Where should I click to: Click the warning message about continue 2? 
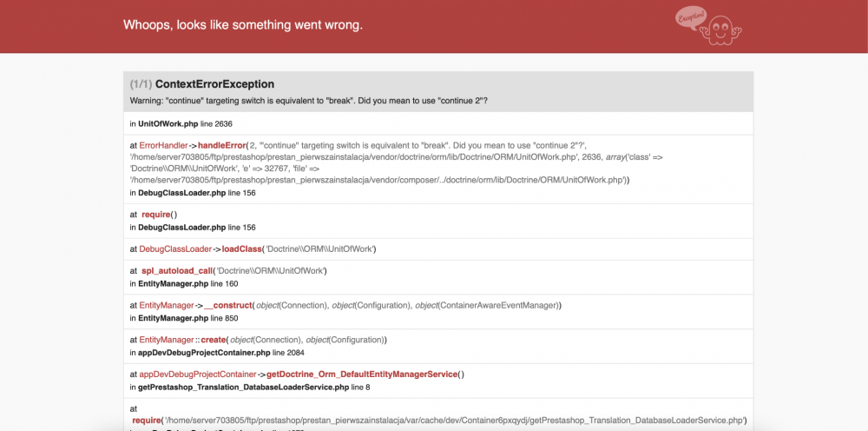[308, 101]
